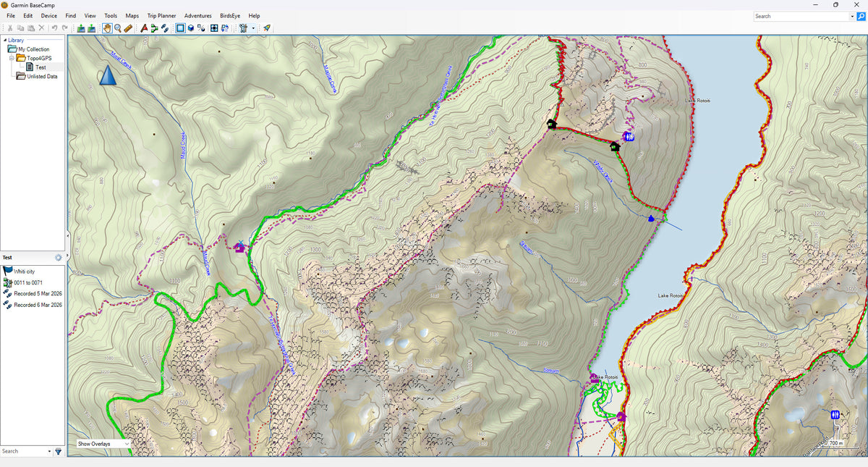
Task: Open the Trip Planner menu
Action: [161, 15]
